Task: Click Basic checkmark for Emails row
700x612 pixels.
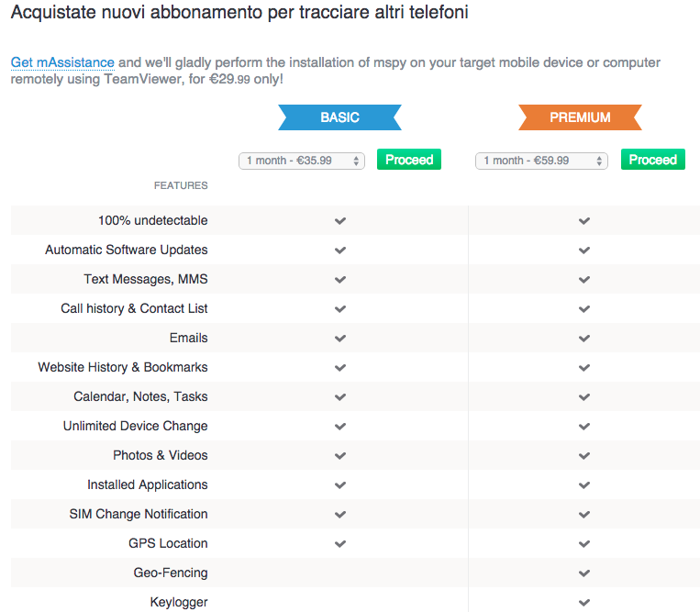Action: tap(340, 339)
